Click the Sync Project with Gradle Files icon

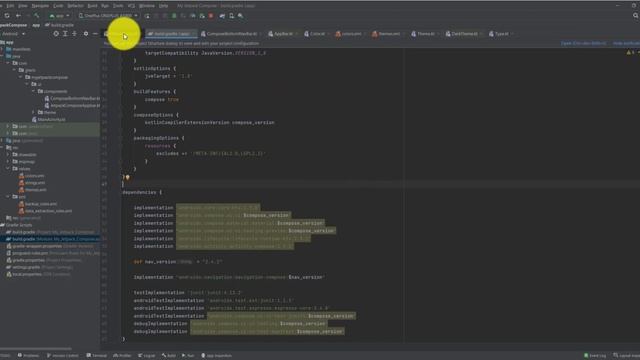(x=222, y=16)
